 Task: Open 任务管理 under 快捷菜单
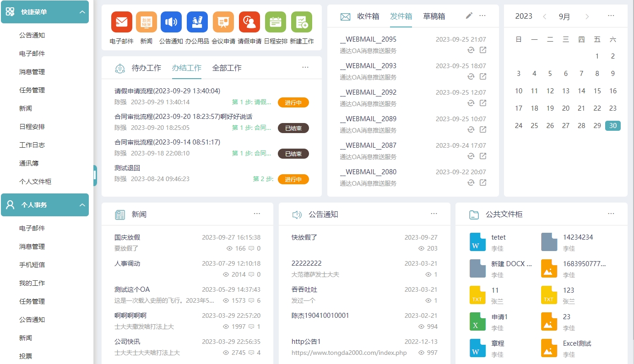(x=32, y=90)
